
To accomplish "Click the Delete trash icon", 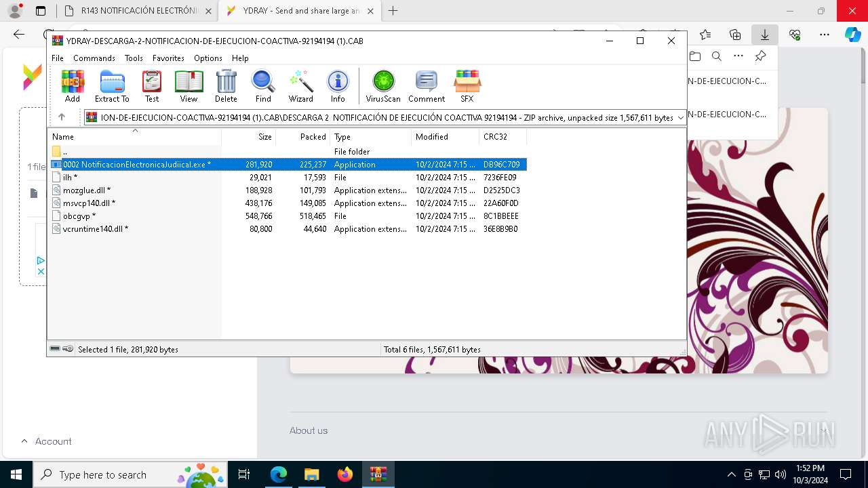I will tap(226, 86).
